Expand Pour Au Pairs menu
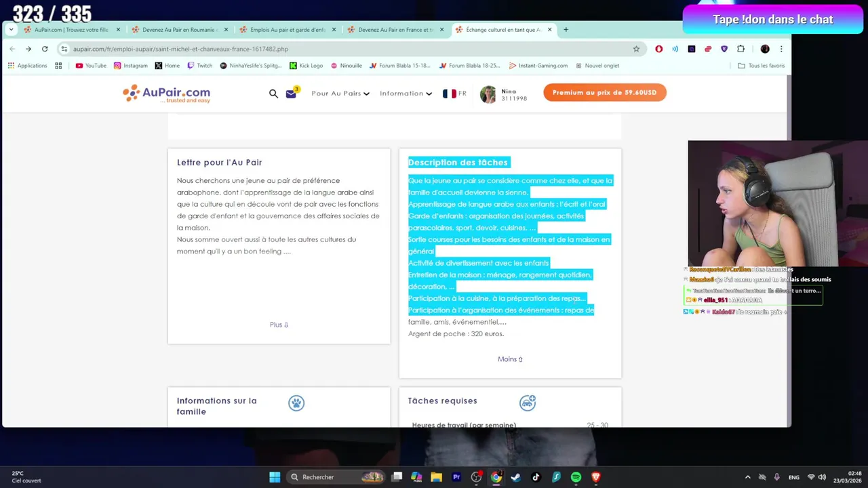Viewport: 868px width, 488px height. point(340,94)
